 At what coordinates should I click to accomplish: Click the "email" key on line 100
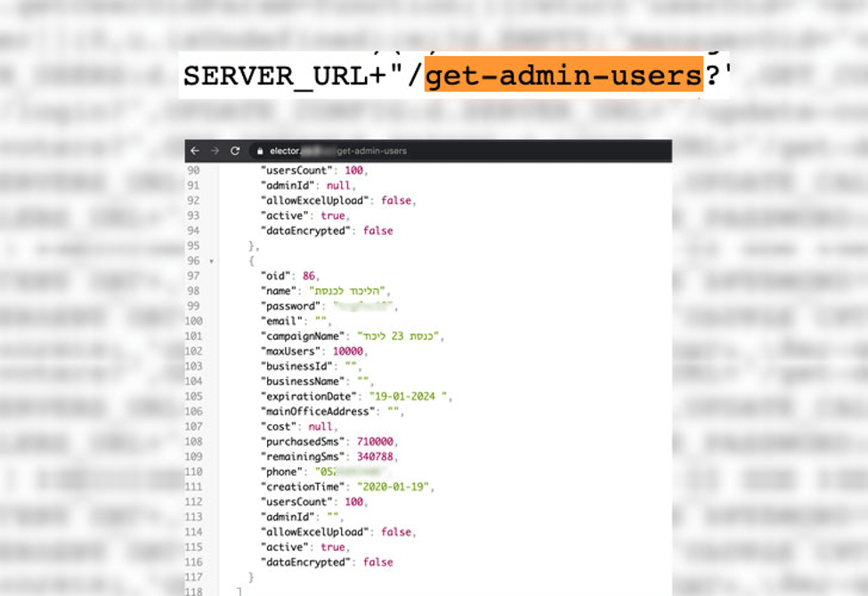pyautogui.click(x=282, y=321)
